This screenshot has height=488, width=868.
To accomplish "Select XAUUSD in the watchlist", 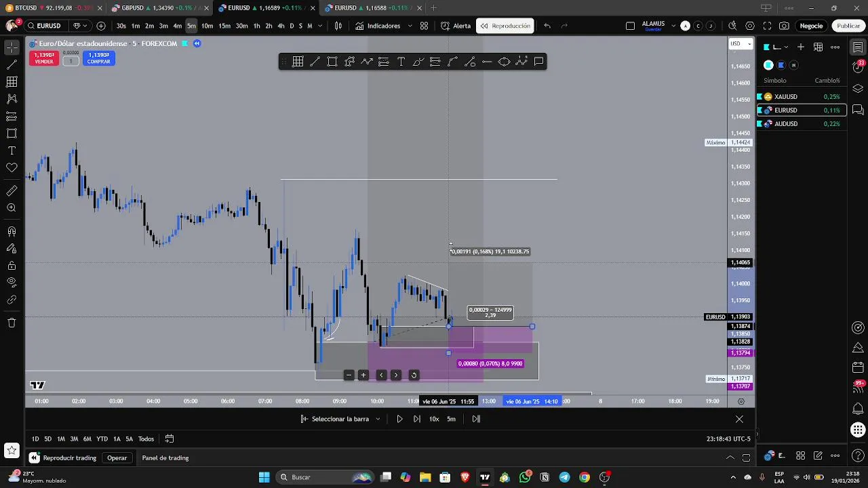I will (x=802, y=97).
